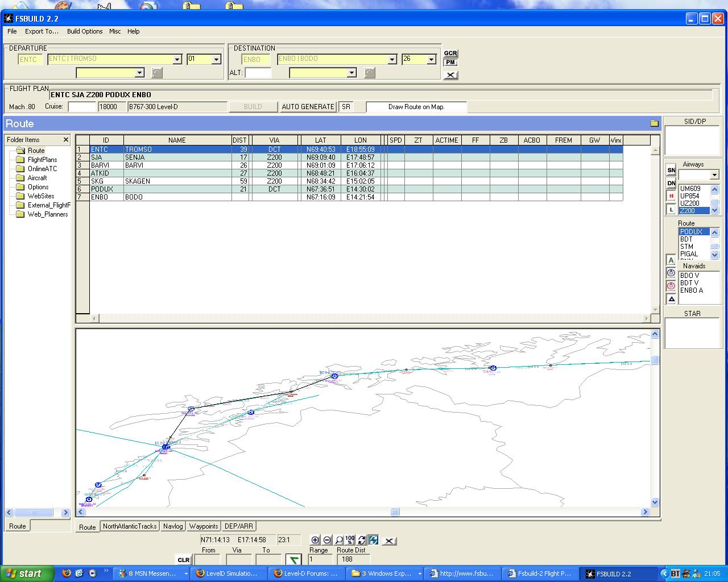Switch to the NorthAtlanticTracks tab
Screen dimensions: 728x582
[130, 526]
